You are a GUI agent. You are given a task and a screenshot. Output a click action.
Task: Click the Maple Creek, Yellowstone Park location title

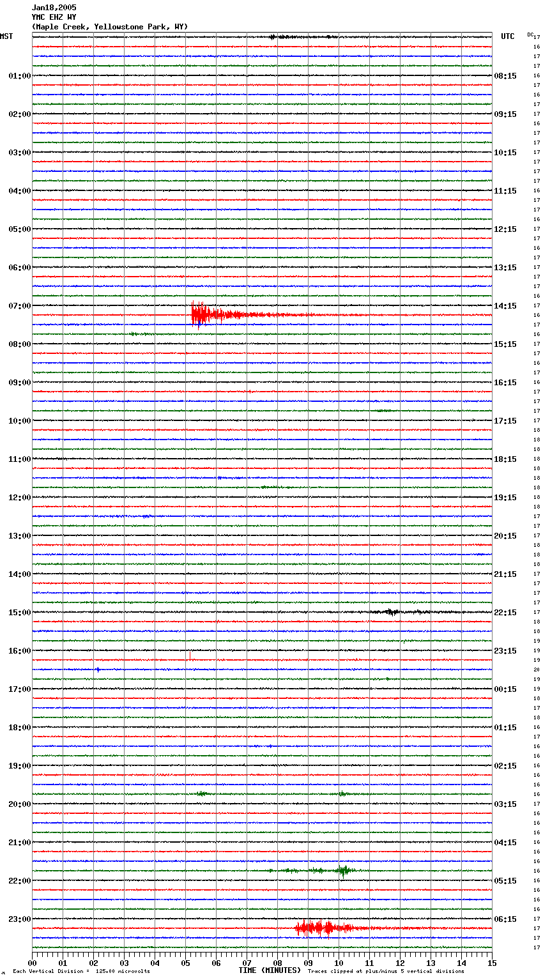pyautogui.click(x=110, y=27)
